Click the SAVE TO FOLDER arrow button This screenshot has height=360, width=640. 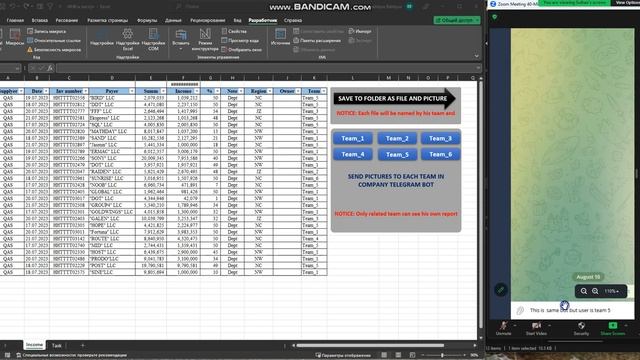(394, 98)
